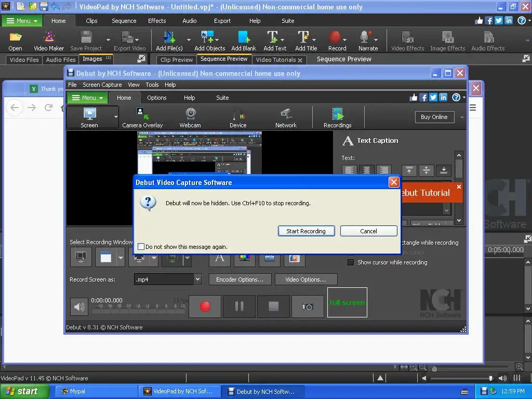Switch to VideoPad in the taskbar
This screenshot has width=532, height=399.
point(179,392)
